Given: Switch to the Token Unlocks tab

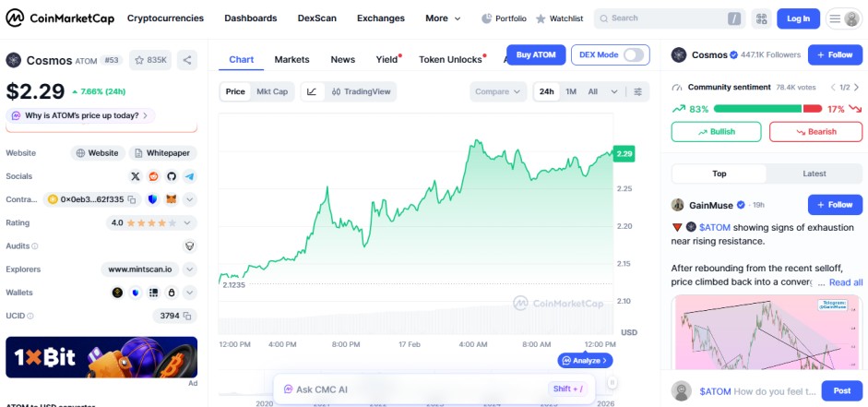Looking at the screenshot, I should pos(451,59).
